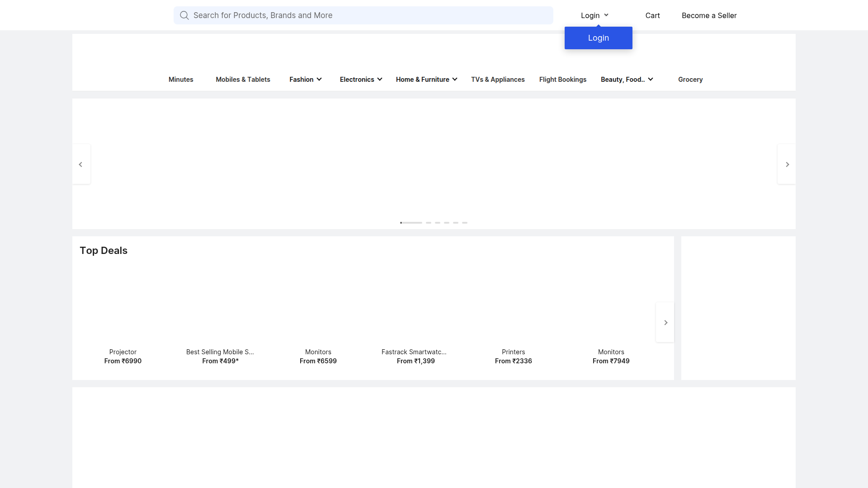
Task: Open the Home & Furniture dropdown
Action: point(425,79)
